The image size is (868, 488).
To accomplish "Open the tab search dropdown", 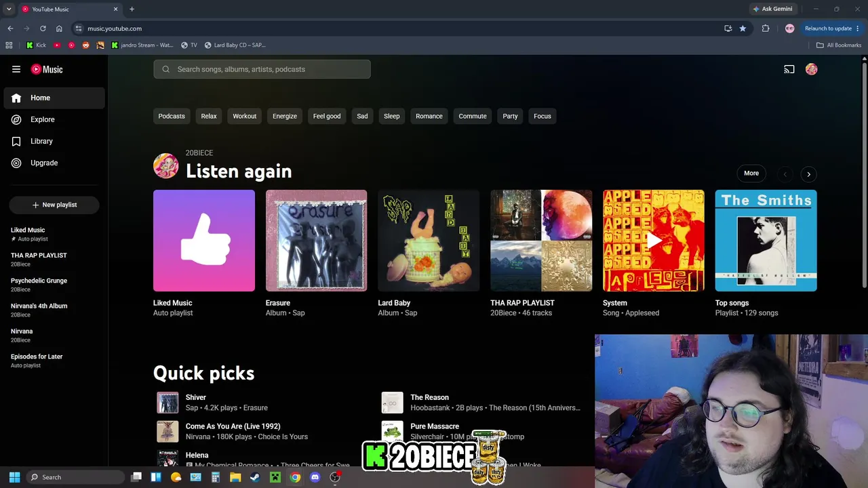I will 9,9.
